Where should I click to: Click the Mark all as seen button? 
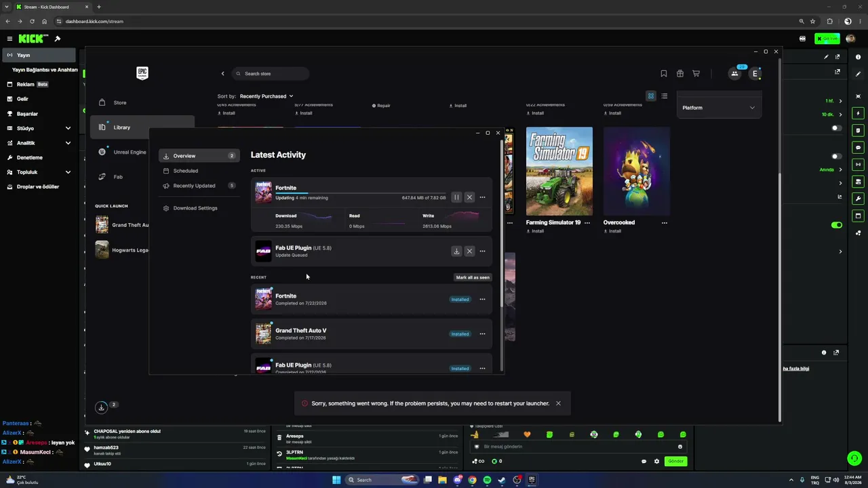473,277
